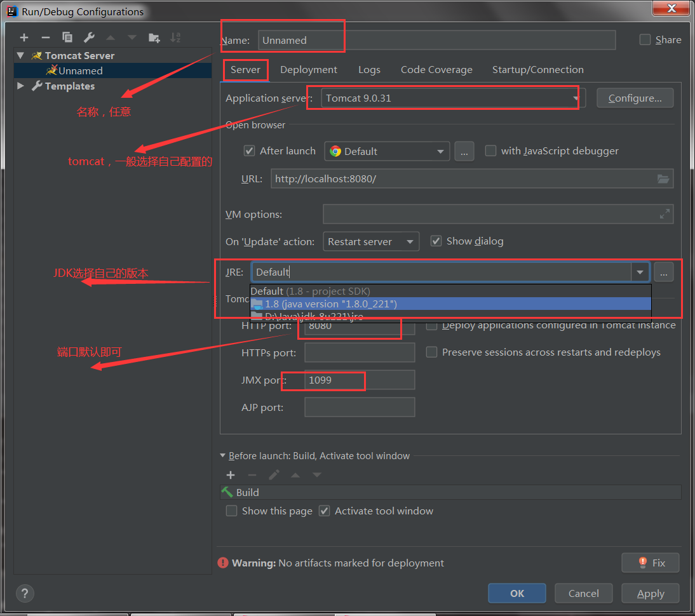Toggle Activate tool window checkbox
Screen dimensions: 695x616
click(325, 511)
